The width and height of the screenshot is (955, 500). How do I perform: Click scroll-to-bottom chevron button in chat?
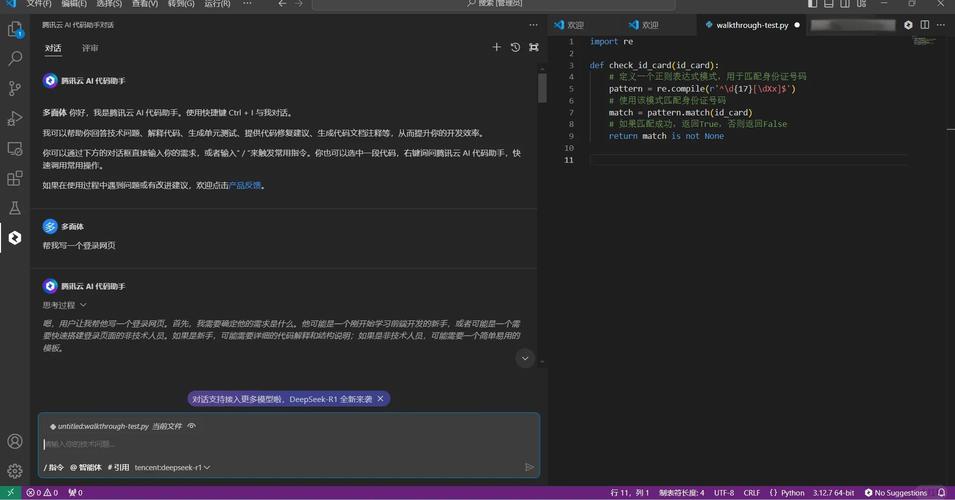[x=525, y=359]
